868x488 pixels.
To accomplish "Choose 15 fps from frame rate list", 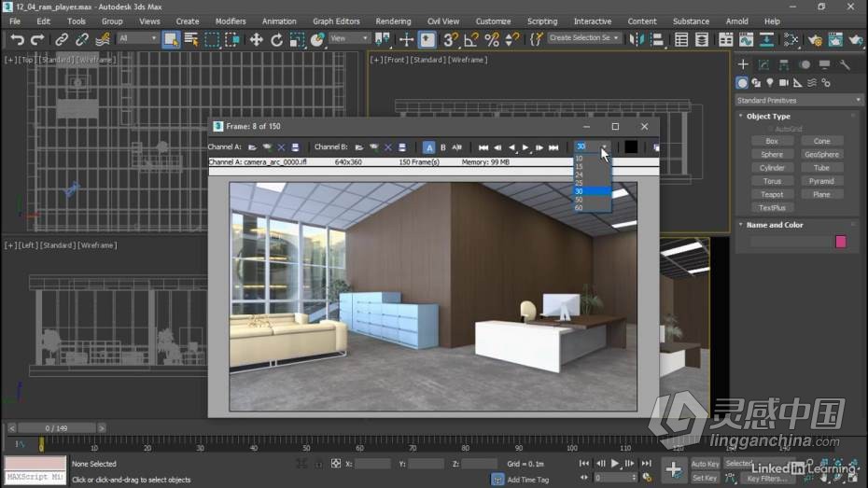I will (x=592, y=166).
